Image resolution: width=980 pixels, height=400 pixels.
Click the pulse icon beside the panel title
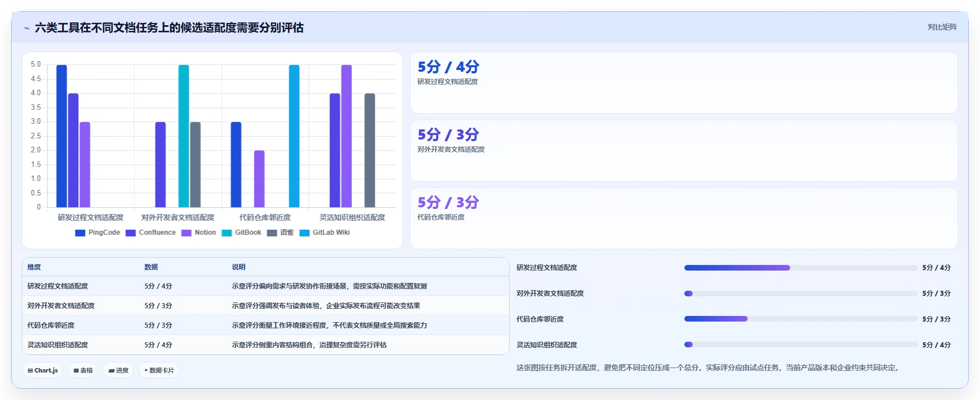coord(26,28)
